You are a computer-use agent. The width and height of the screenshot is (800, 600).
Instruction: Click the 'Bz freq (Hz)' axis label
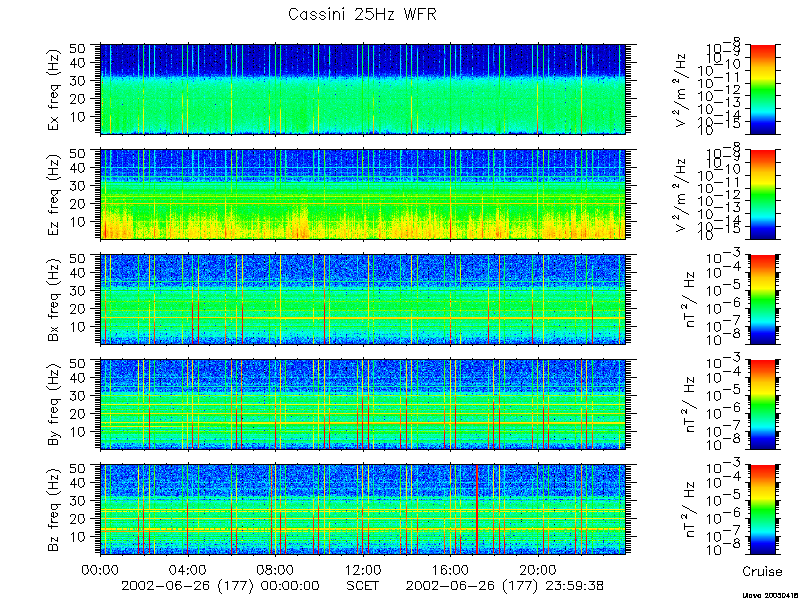(x=54, y=509)
